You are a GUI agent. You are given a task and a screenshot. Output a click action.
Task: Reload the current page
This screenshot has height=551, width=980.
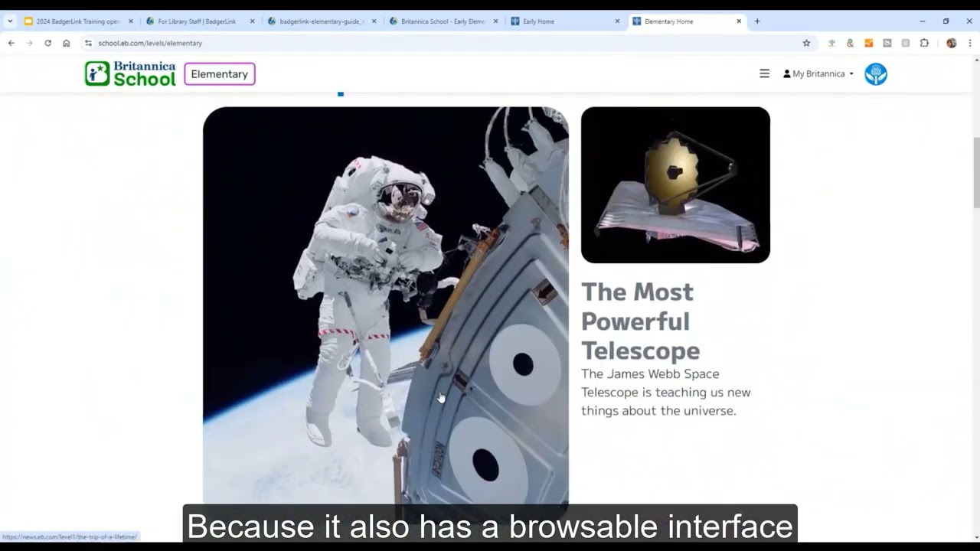click(x=47, y=43)
